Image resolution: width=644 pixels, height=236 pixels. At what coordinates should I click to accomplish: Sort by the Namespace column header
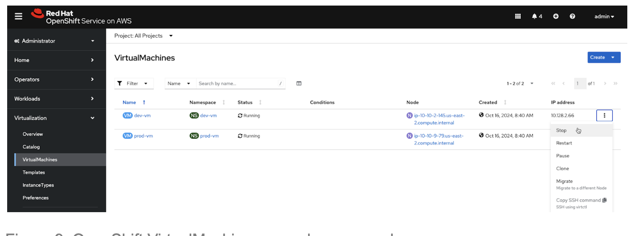[x=207, y=103]
